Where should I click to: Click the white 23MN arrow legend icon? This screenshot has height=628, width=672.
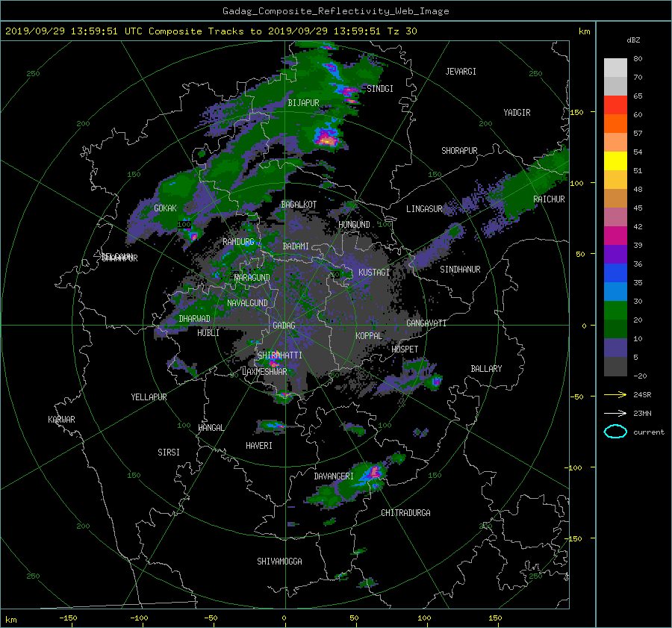click(615, 413)
